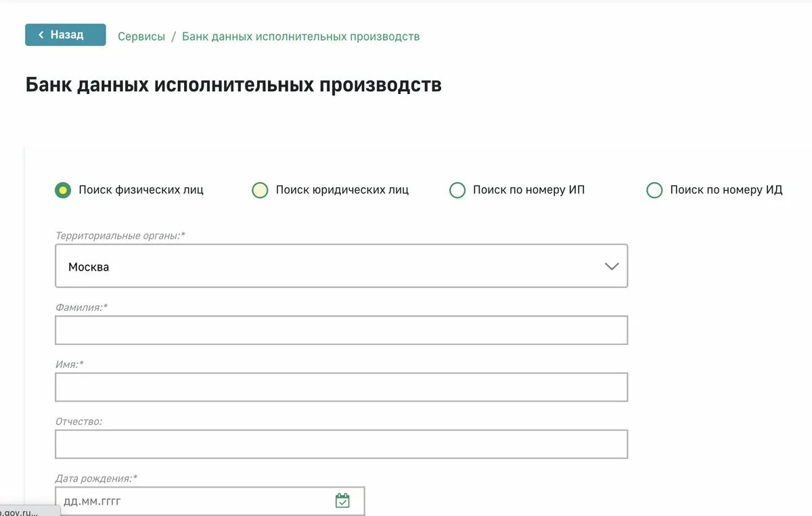Focus the Фамилия text field
Image resolution: width=812 pixels, height=516 pixels.
341,330
